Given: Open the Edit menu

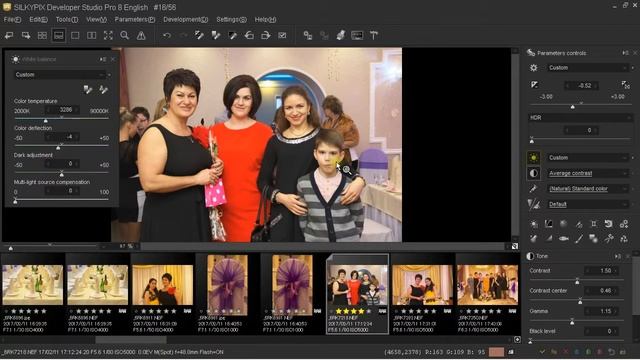Looking at the screenshot, I should pyautogui.click(x=38, y=20).
